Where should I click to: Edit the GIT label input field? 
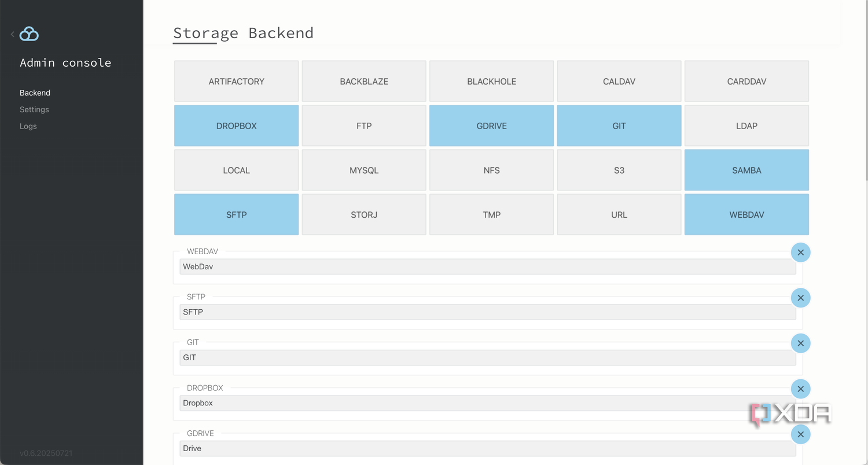(x=488, y=358)
